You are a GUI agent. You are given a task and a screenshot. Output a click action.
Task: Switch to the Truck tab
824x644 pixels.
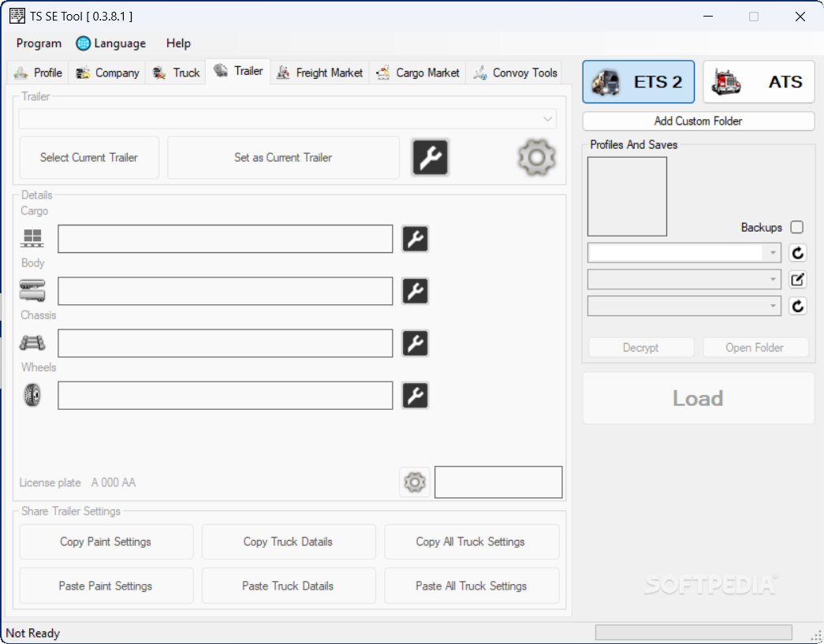click(x=176, y=73)
